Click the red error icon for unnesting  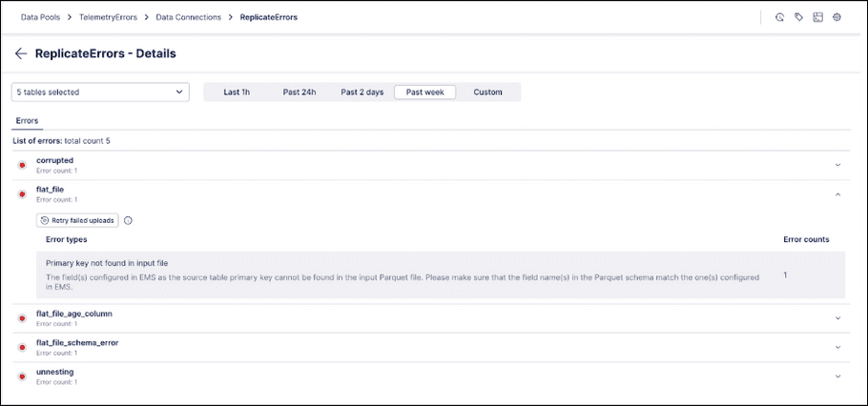[x=22, y=376]
